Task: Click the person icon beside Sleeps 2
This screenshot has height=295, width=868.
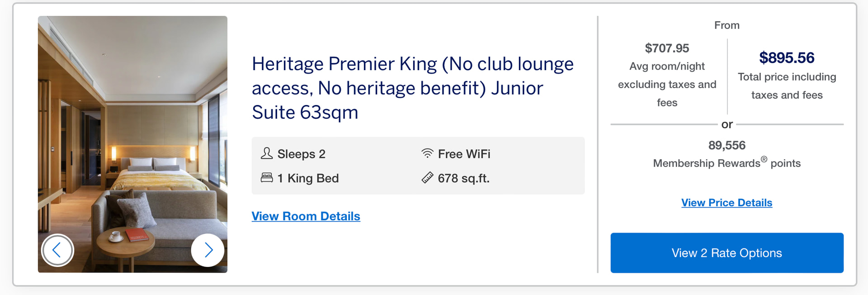Action: (x=267, y=153)
